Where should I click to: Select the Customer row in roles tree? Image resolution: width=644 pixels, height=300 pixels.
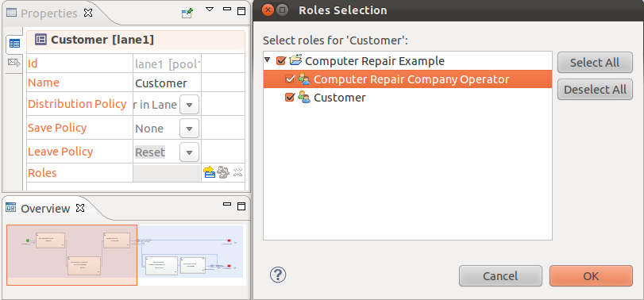(407, 98)
